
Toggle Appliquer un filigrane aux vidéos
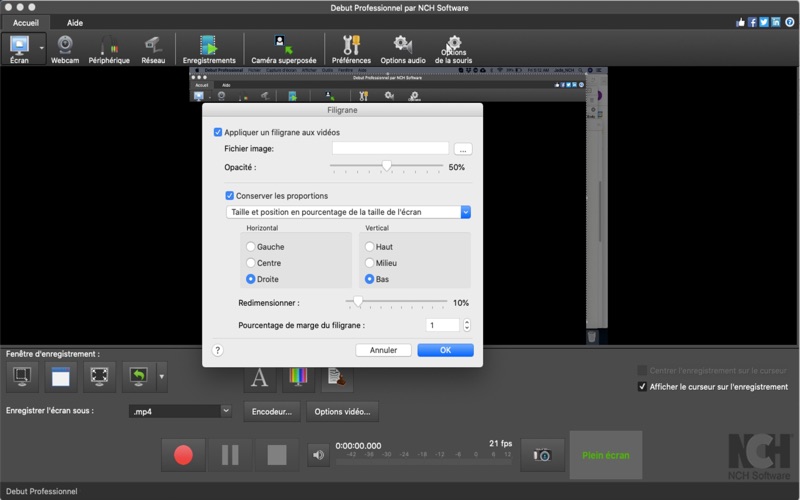218,132
